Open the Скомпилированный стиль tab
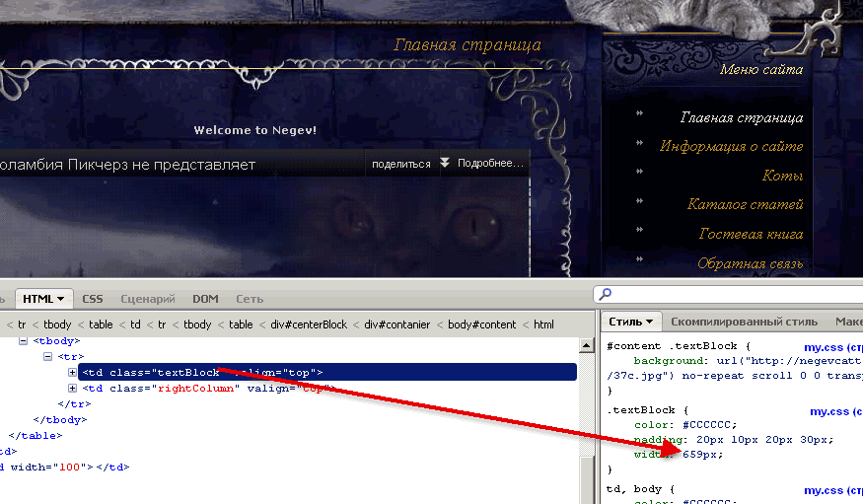This screenshot has height=504, width=863. click(744, 322)
